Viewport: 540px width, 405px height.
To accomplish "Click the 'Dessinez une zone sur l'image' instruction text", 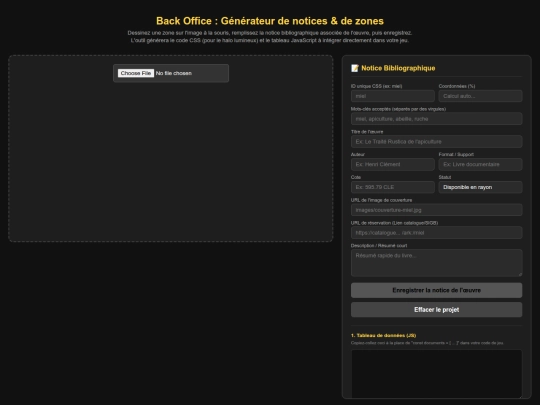I will click(270, 33).
